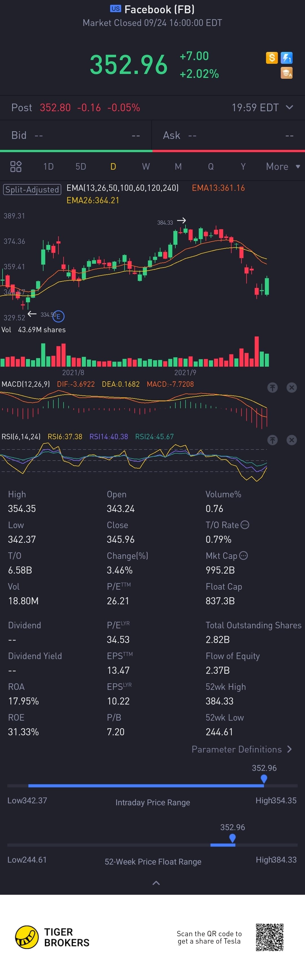Screen dimensions: 305x980
Task: Tap the T/O value 6.58B
Action: 20,570
